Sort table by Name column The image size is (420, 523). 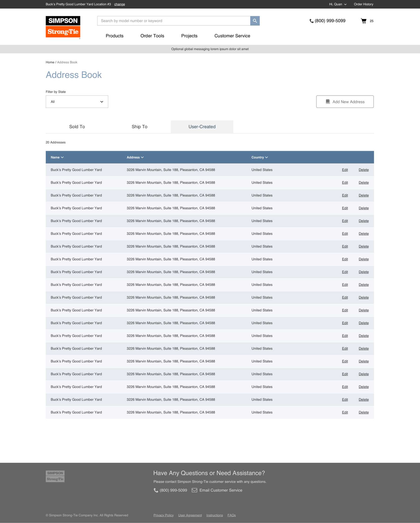point(57,157)
